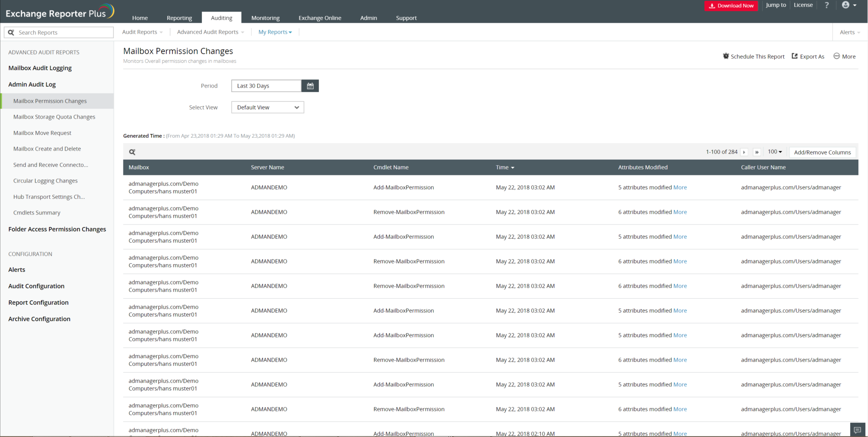Click the Period Last 30 Days field
Image resolution: width=868 pixels, height=437 pixels.
coord(266,86)
